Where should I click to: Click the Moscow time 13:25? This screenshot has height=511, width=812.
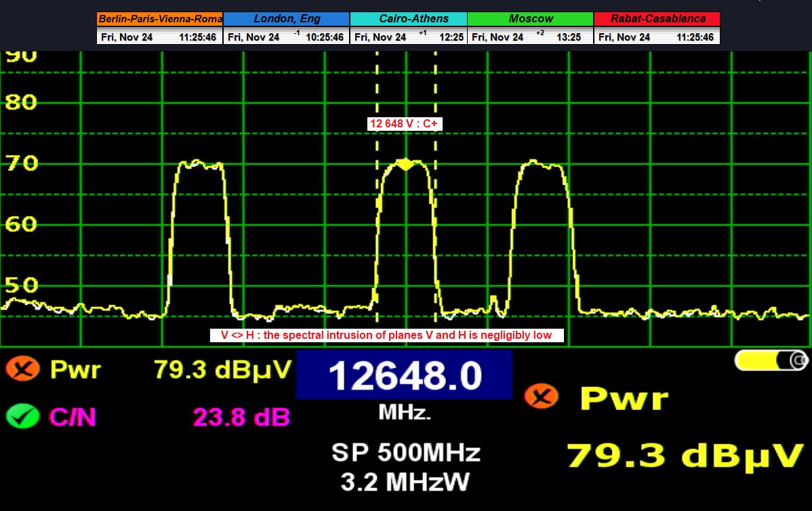tap(568, 37)
